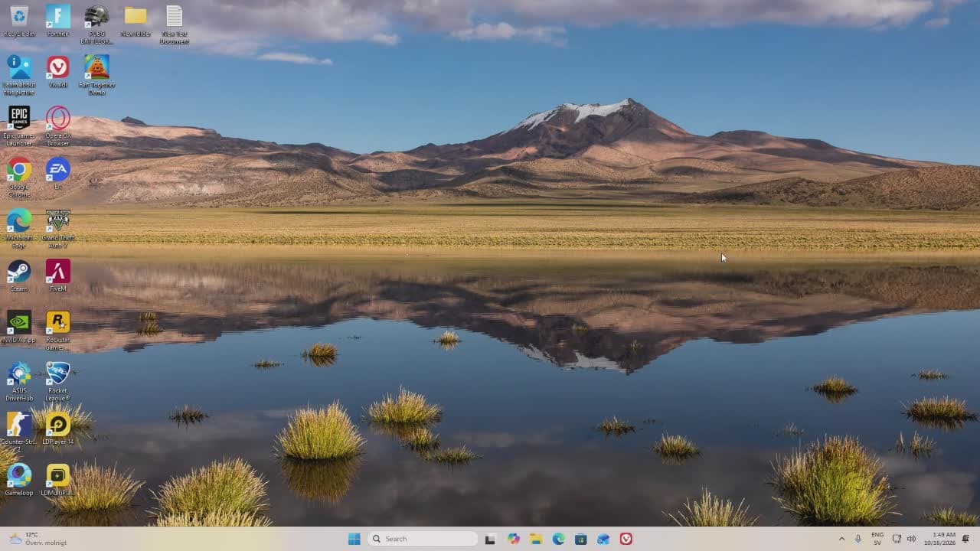Screen dimensions: 980x551
Task: Select the Farm Together Demo shortcut
Action: pos(96,75)
